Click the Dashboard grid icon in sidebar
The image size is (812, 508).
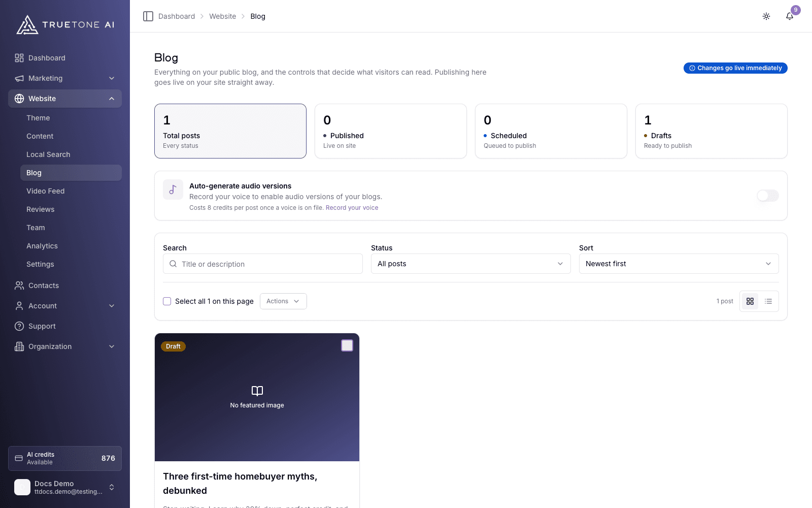point(19,58)
